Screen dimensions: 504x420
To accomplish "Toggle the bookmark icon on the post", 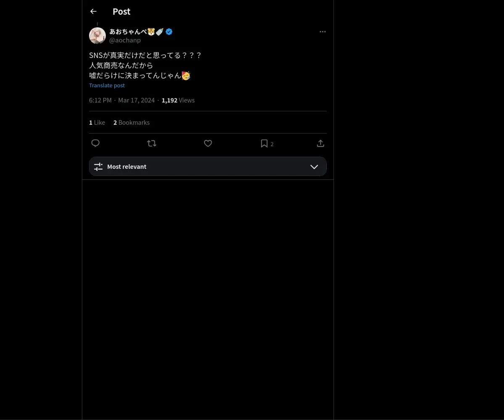I will [264, 143].
